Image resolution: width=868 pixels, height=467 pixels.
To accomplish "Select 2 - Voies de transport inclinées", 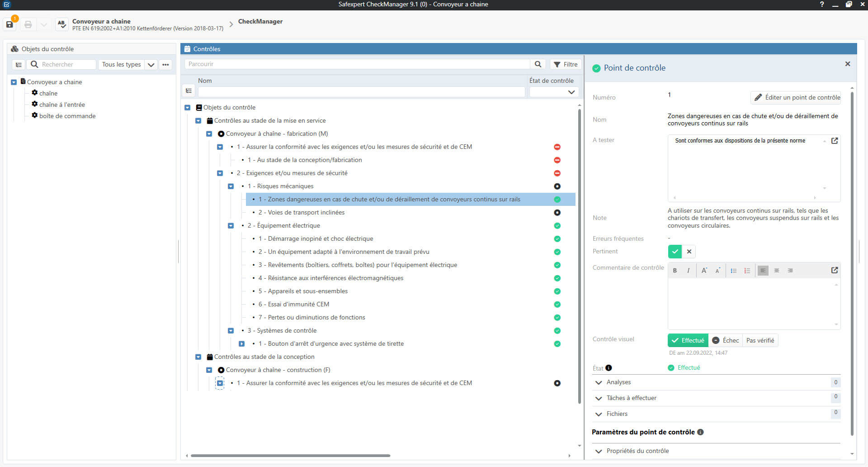I will tap(306, 213).
